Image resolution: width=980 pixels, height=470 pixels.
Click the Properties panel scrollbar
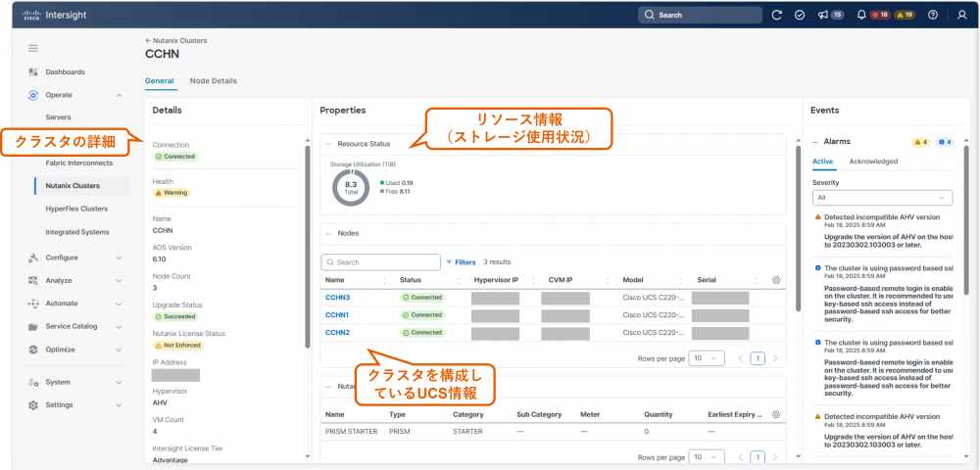click(798, 228)
